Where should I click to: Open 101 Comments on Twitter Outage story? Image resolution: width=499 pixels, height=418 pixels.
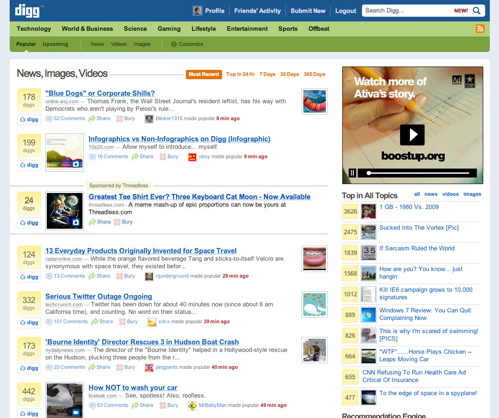coord(67,322)
